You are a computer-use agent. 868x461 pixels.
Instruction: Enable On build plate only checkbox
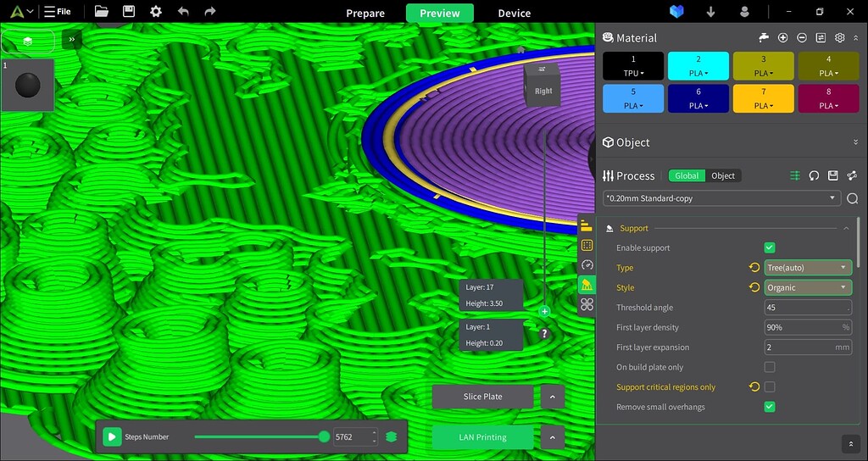point(770,367)
